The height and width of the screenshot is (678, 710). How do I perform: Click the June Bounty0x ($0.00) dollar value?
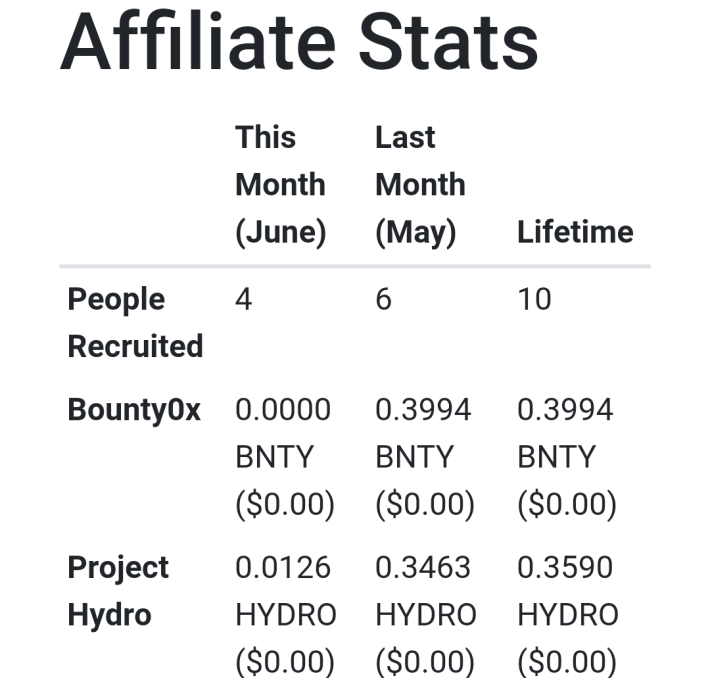tap(285, 504)
